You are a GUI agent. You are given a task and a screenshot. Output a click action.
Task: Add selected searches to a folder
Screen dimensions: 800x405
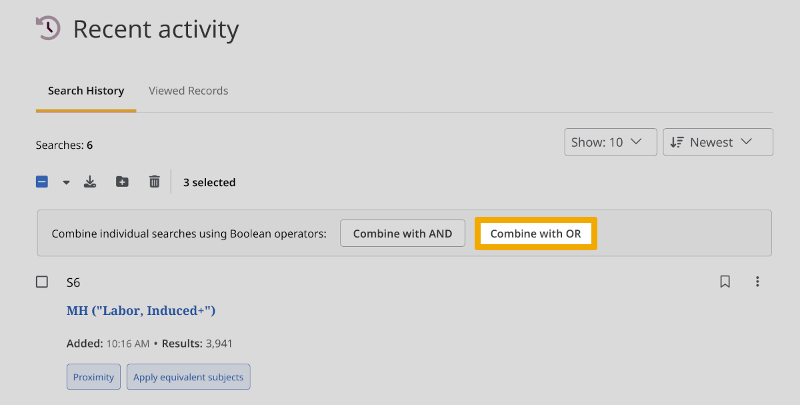(122, 182)
